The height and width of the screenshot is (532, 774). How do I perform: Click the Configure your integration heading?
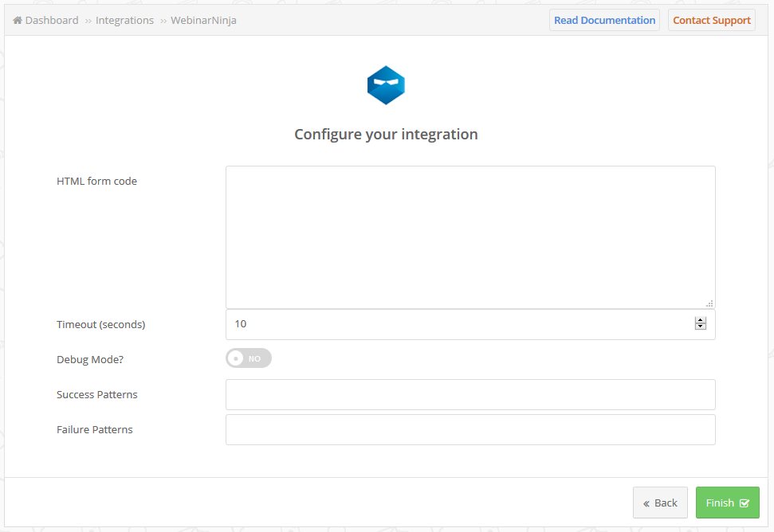(386, 134)
